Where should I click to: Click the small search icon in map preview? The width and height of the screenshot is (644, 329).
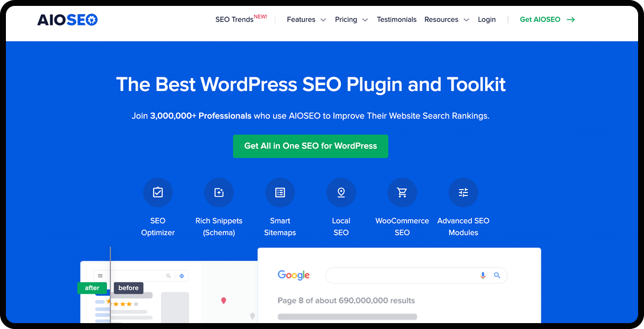[x=168, y=276]
